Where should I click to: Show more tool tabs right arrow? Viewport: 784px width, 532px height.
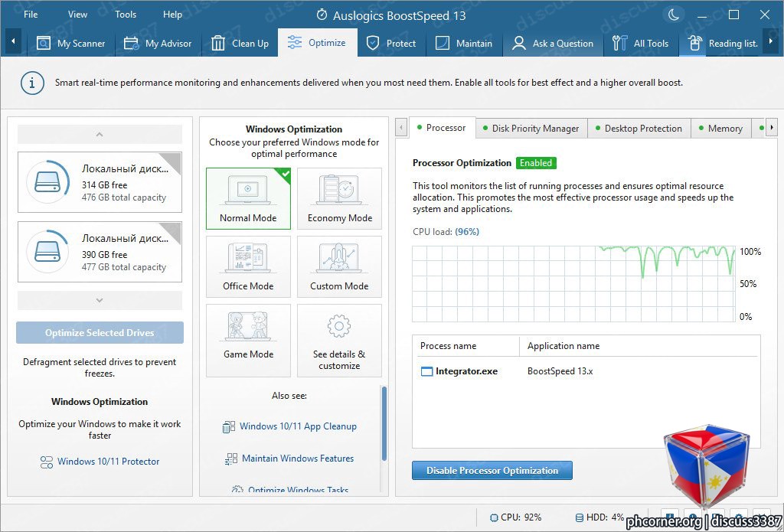[772, 128]
